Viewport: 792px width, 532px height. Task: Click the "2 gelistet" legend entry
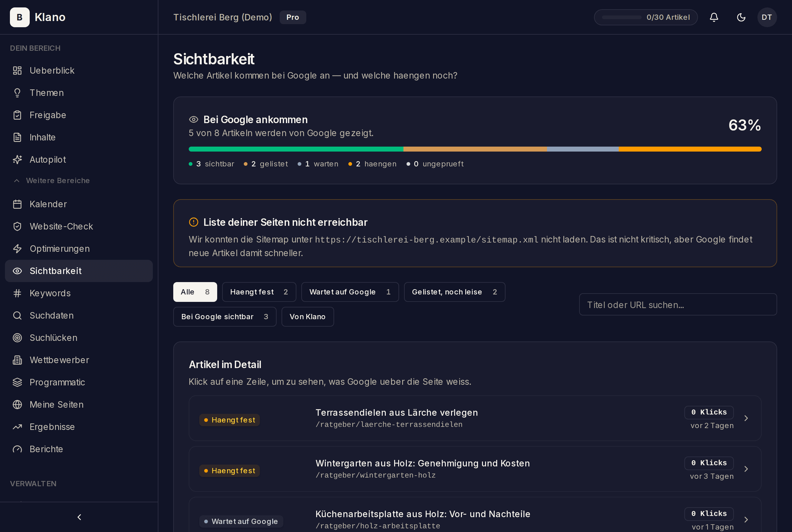tap(266, 164)
